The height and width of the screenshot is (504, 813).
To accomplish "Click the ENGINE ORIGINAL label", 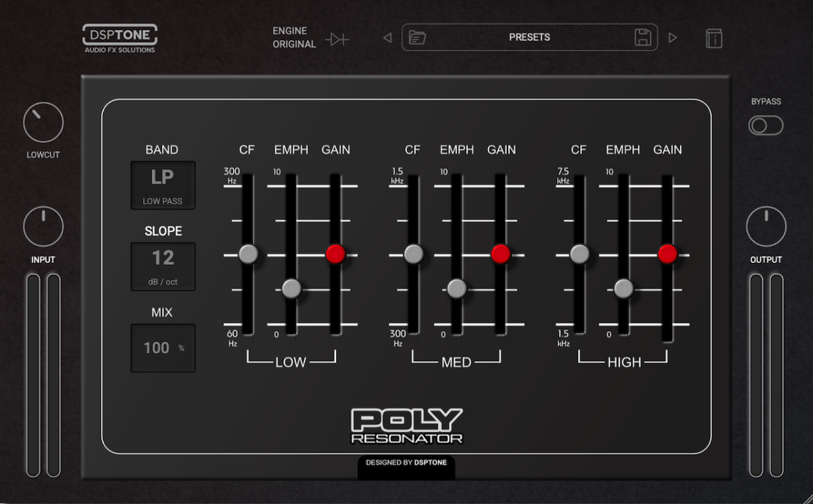I will coord(294,38).
